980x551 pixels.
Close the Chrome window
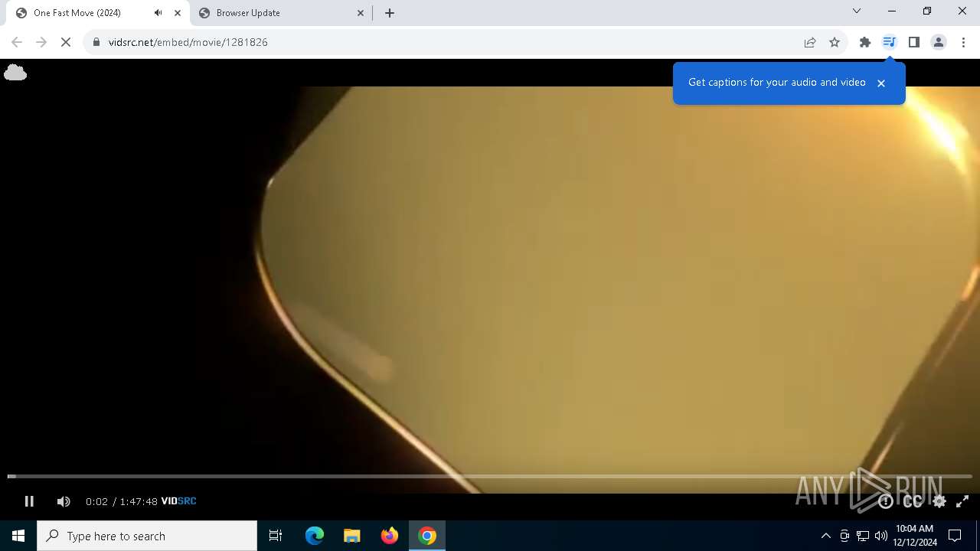(962, 11)
